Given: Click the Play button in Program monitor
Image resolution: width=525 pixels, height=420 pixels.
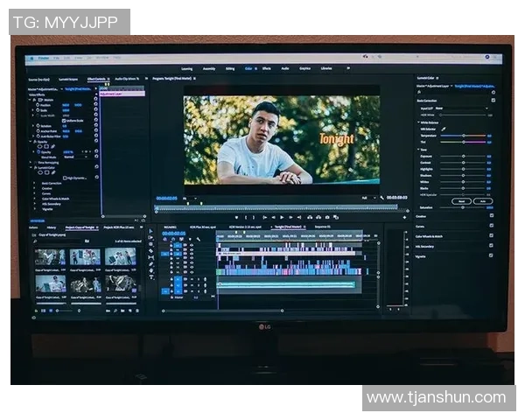Looking at the screenshot, I should click(x=282, y=217).
